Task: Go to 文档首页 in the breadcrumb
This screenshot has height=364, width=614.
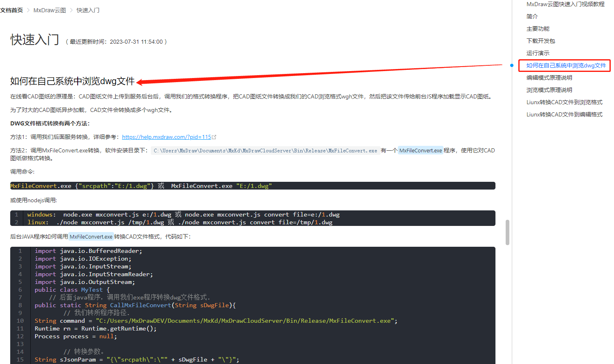Action: click(x=11, y=10)
